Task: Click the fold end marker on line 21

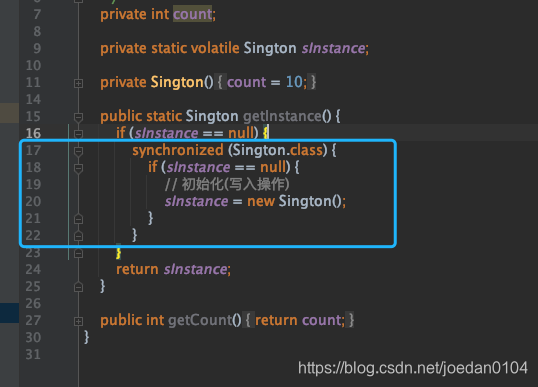Action: point(78,219)
